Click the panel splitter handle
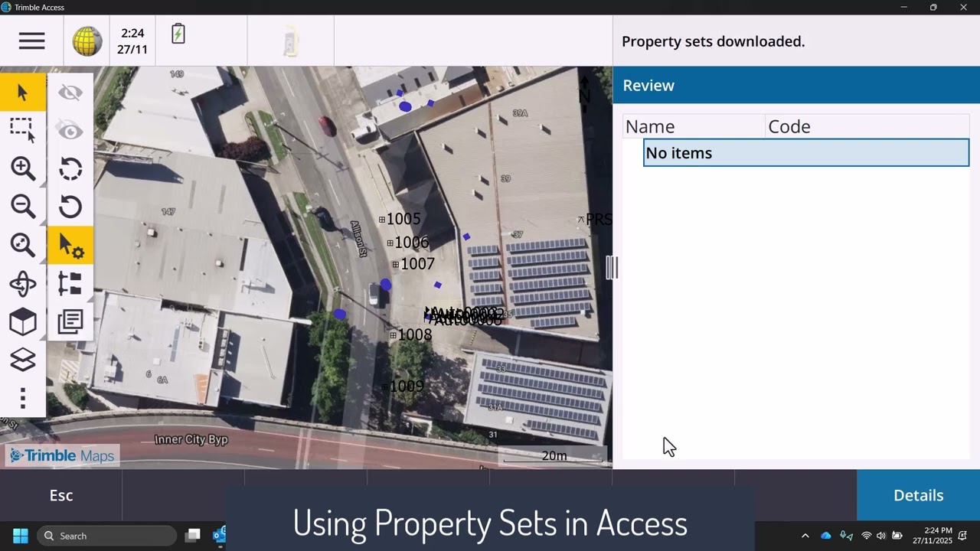 [x=612, y=268]
